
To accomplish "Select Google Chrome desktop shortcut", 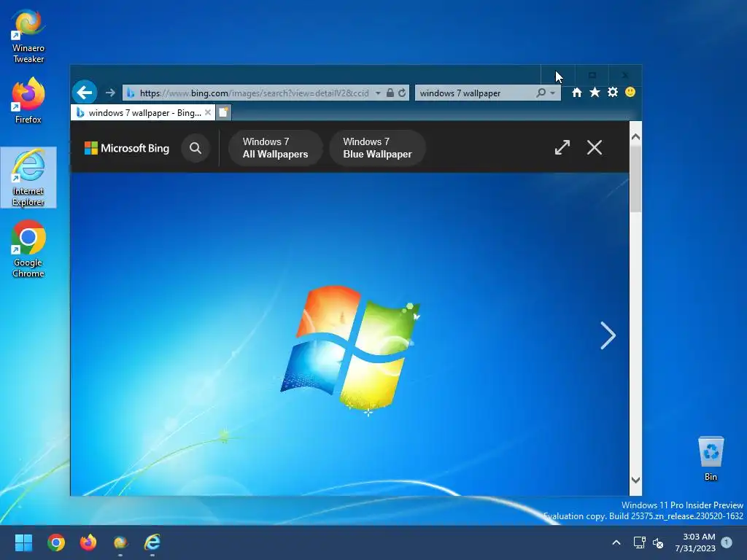I will tap(28, 249).
